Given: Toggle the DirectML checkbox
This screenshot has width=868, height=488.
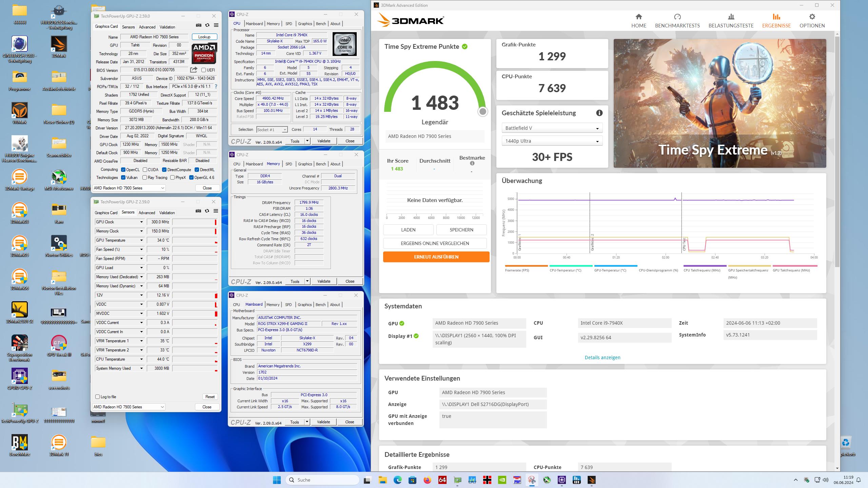Looking at the screenshot, I should click(197, 170).
